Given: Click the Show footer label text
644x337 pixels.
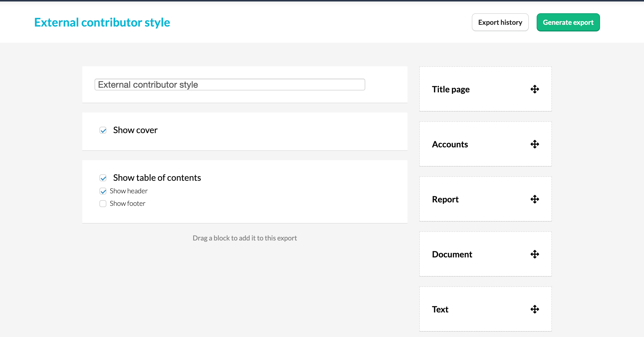Looking at the screenshot, I should [x=127, y=203].
